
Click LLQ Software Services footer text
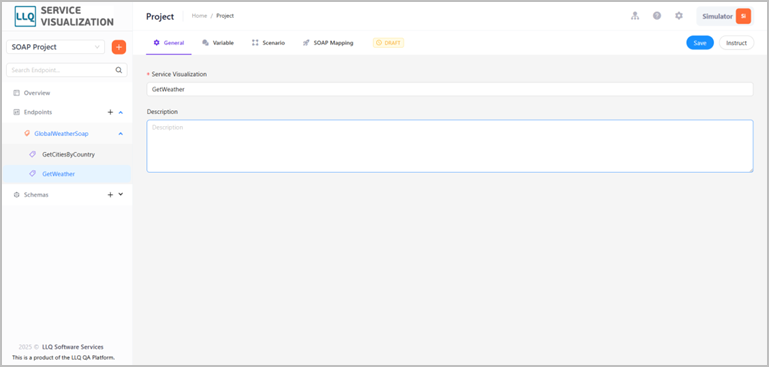point(73,347)
